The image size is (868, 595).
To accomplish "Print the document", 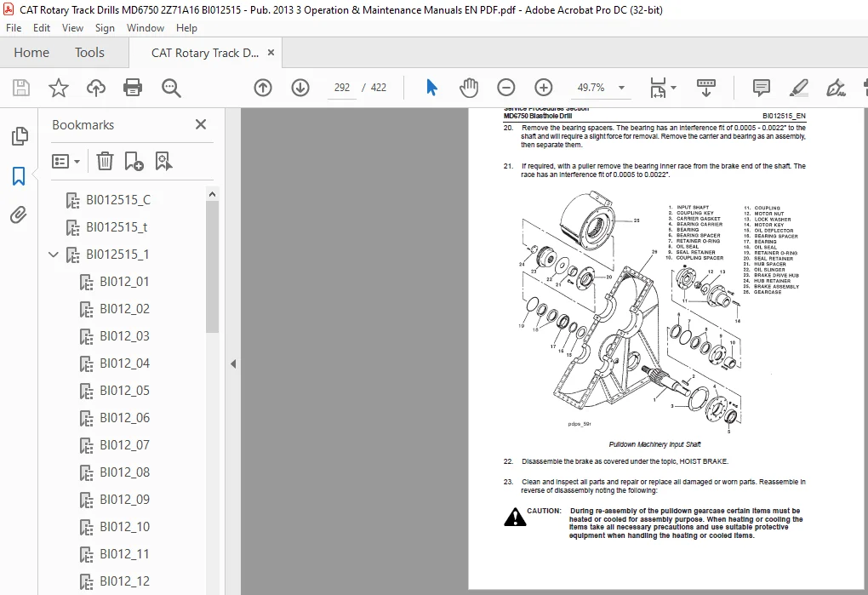I will tap(133, 88).
